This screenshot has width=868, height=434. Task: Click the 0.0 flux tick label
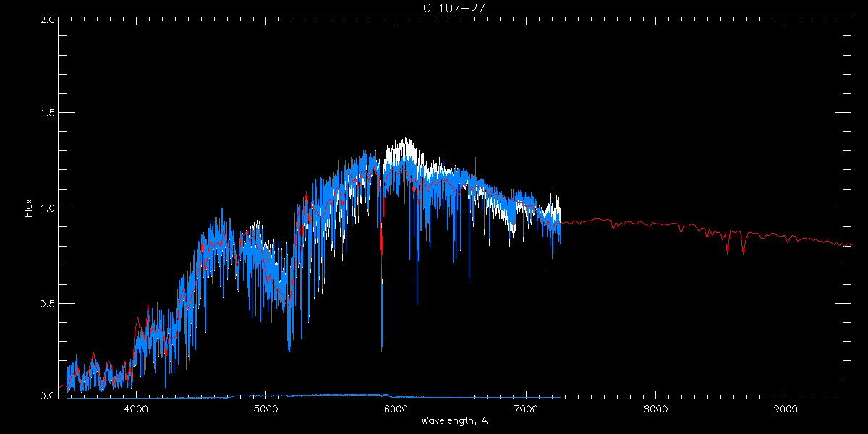pyautogui.click(x=47, y=396)
